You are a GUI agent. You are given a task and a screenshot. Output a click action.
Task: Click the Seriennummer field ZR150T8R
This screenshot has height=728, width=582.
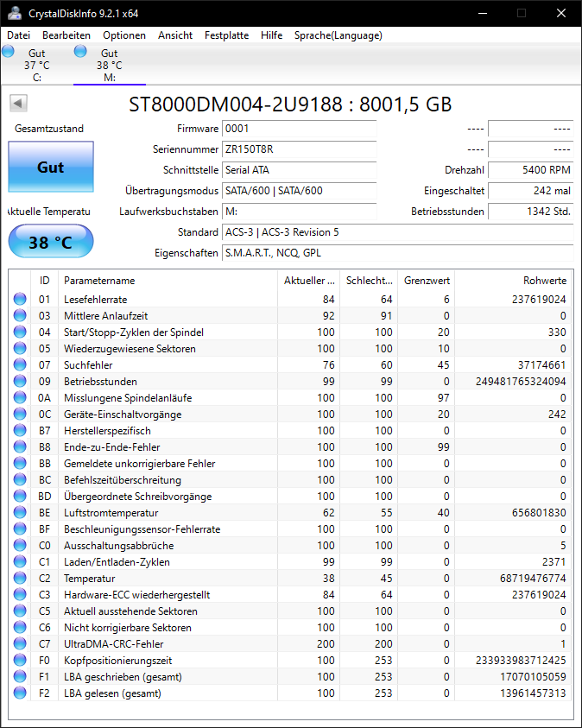coord(300,149)
